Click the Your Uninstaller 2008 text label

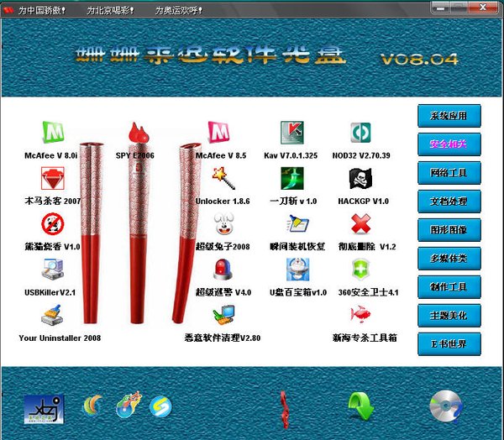[x=60, y=338]
